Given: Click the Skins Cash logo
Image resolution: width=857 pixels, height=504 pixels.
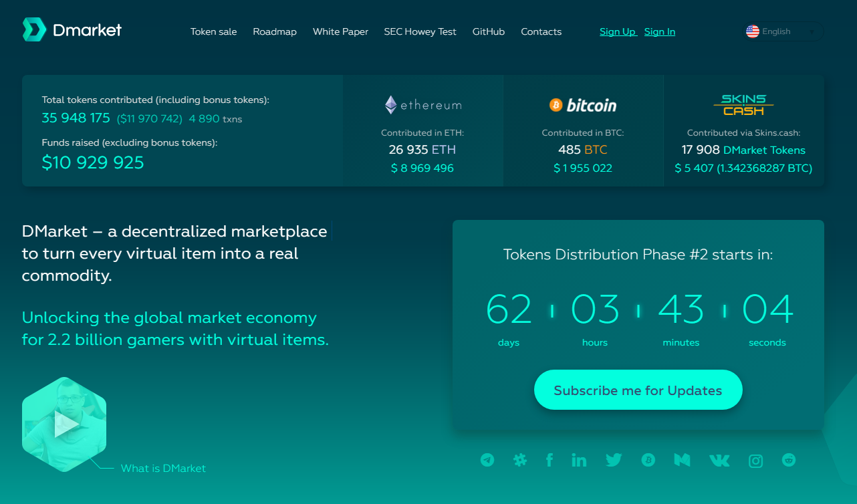Looking at the screenshot, I should (x=743, y=104).
